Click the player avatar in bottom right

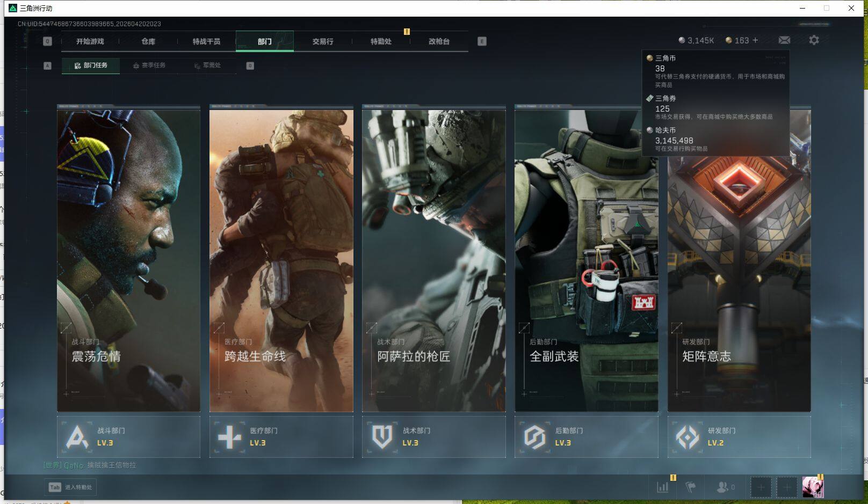tap(812, 487)
